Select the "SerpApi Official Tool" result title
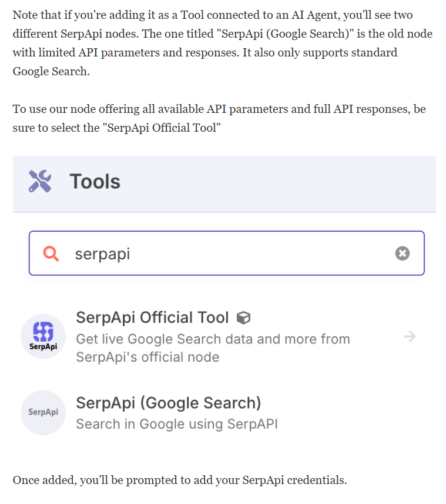446x504 pixels. (x=152, y=318)
